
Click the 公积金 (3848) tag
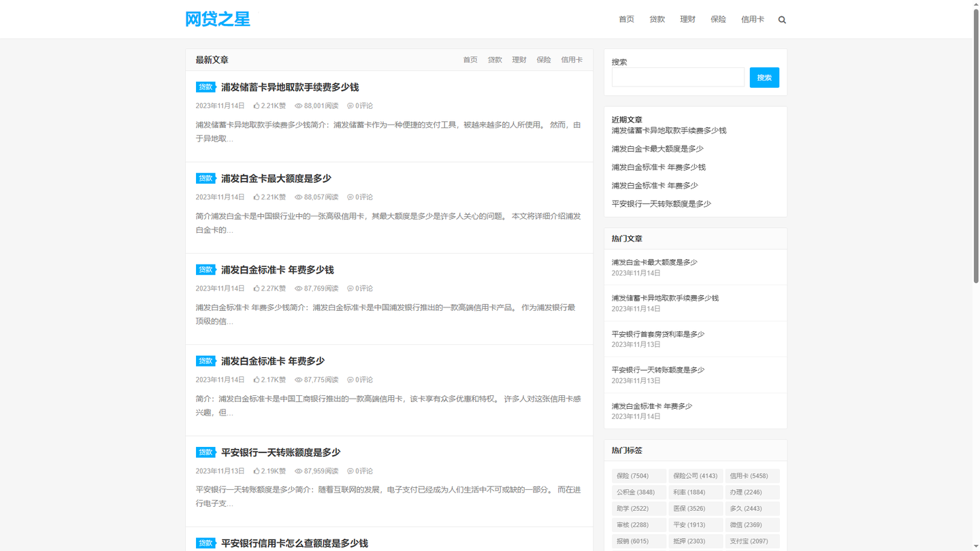(638, 492)
